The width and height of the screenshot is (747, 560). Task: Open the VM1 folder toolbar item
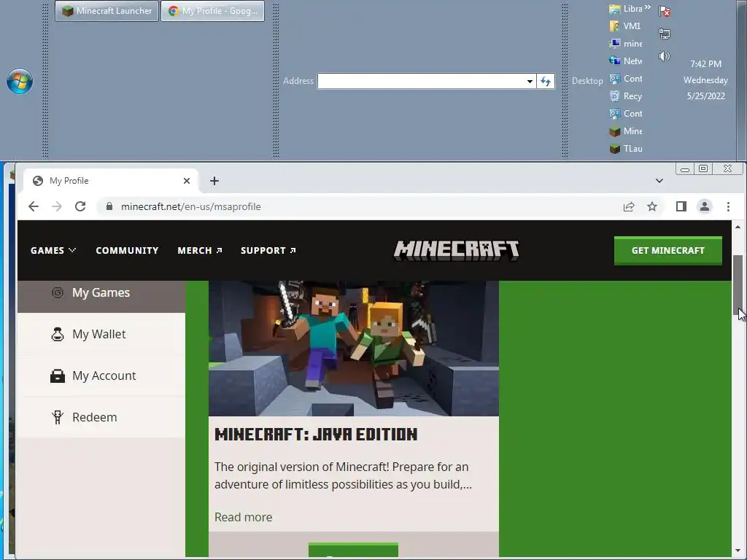point(625,26)
